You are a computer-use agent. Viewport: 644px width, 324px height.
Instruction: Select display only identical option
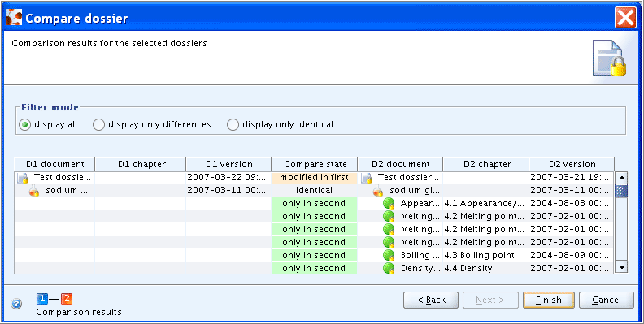point(233,125)
